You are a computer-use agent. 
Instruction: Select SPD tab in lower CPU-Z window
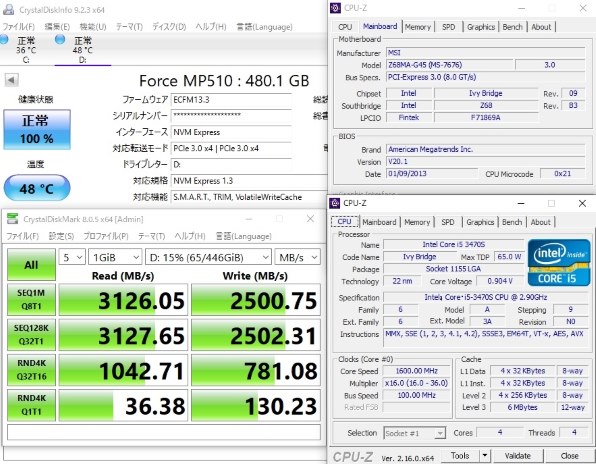[448, 222]
